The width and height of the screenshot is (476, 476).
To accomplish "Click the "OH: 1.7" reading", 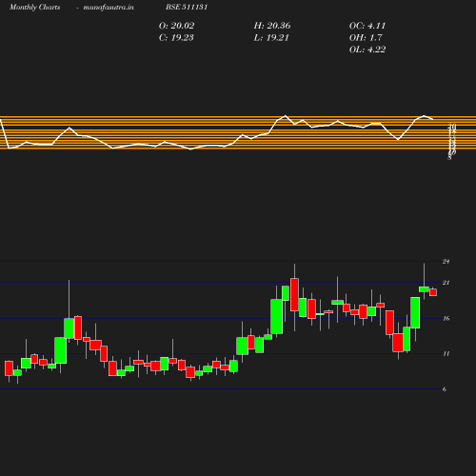I will click(366, 37).
